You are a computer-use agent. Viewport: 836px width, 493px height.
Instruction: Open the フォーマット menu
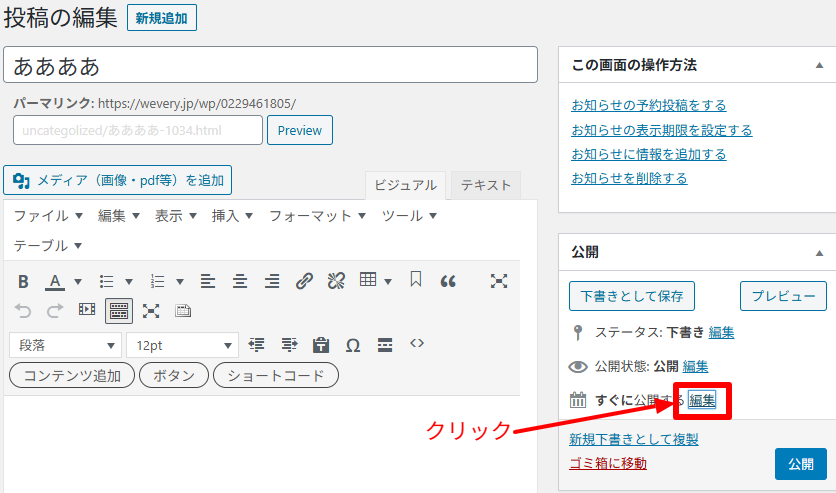[x=317, y=215]
